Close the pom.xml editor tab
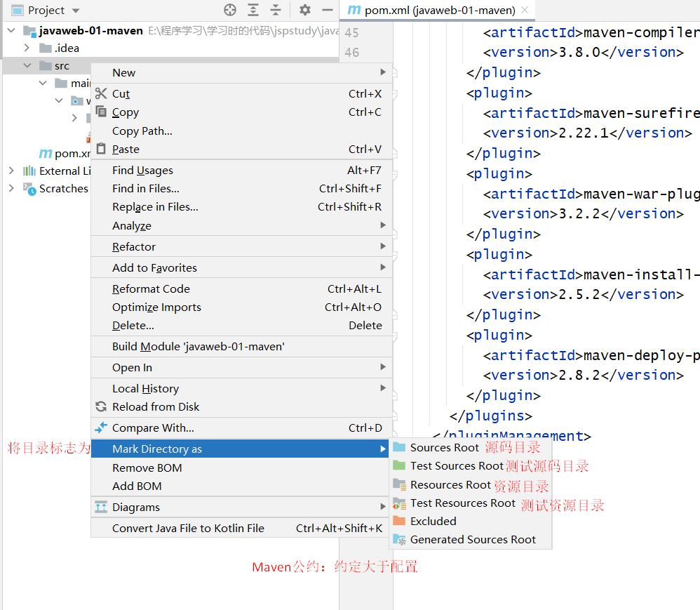 coord(525,10)
